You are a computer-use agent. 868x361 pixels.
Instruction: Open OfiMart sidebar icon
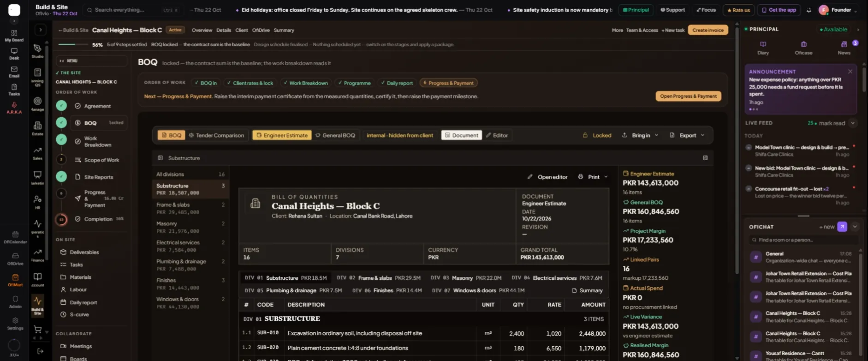coord(15,280)
